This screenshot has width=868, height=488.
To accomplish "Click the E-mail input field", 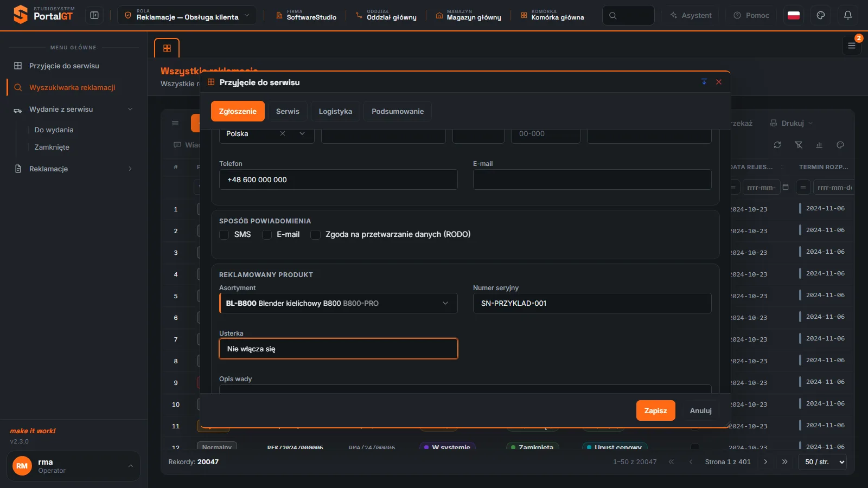I will 592,179.
